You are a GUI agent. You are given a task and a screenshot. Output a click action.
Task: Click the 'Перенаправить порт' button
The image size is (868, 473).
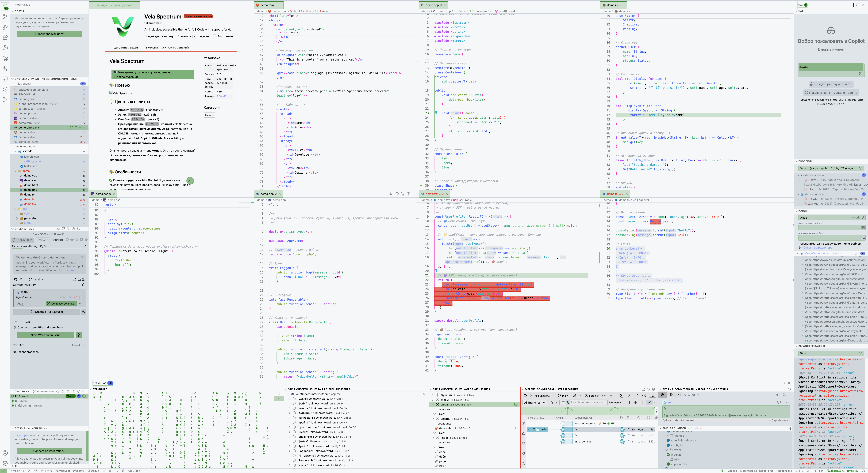pyautogui.click(x=49, y=34)
